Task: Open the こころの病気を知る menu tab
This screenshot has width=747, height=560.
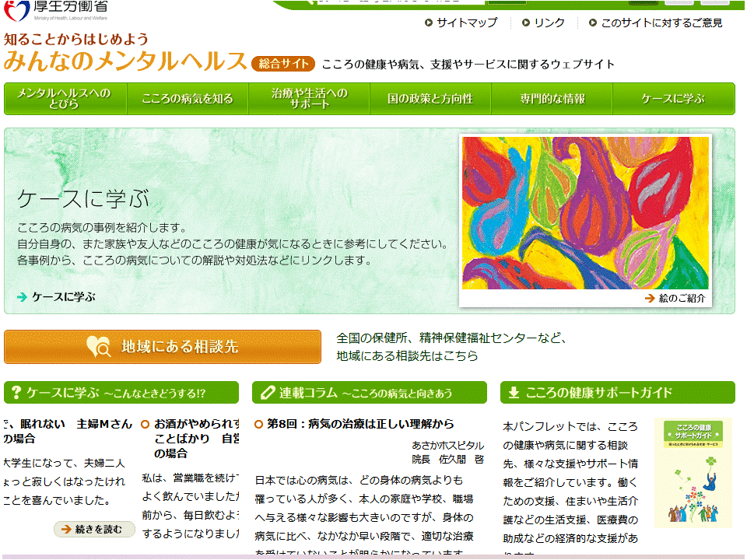Action: point(187,99)
